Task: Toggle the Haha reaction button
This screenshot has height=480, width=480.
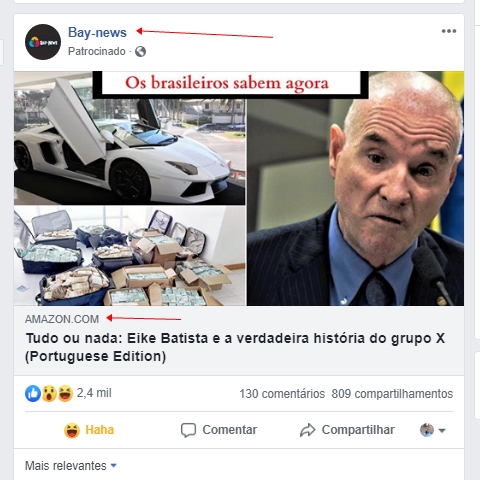Action: coord(89,430)
